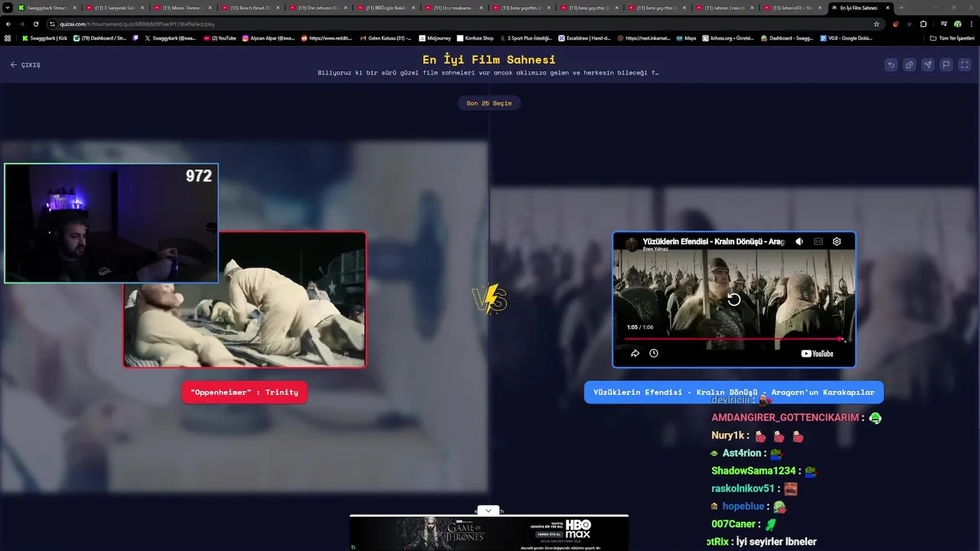Toggle captions in YouTube player
The image size is (980, 551).
(x=818, y=241)
